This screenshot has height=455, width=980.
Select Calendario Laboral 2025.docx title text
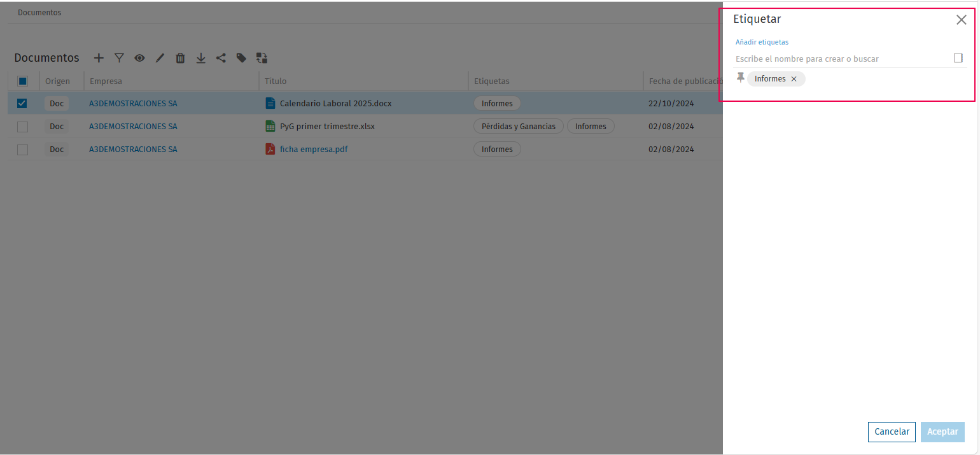[336, 103]
